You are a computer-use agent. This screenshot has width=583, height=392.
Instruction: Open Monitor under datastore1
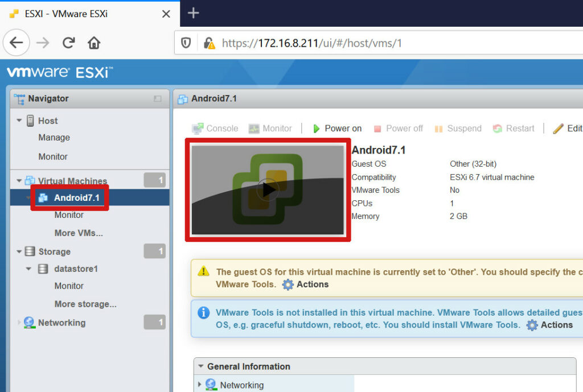69,286
